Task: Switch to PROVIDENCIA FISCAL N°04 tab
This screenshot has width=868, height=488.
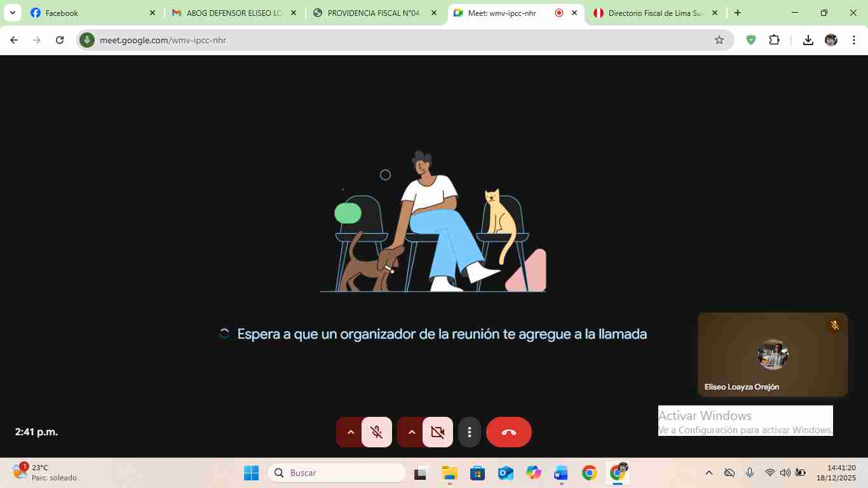Action: tap(372, 13)
